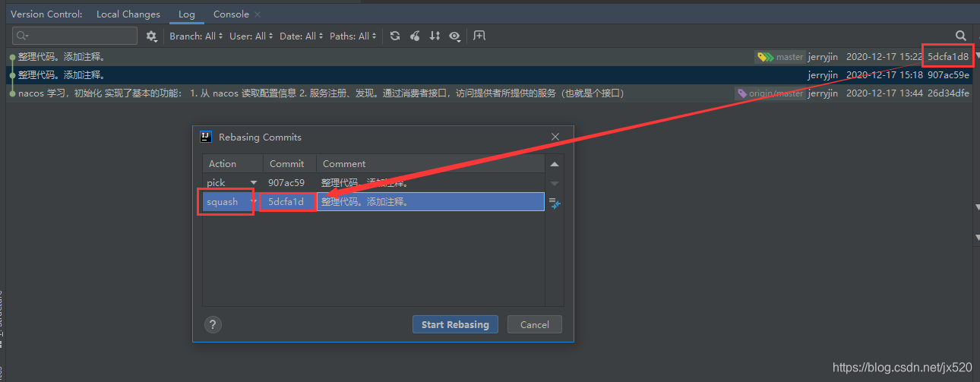Click the master branch tag label
980x382 pixels.
tap(780, 57)
